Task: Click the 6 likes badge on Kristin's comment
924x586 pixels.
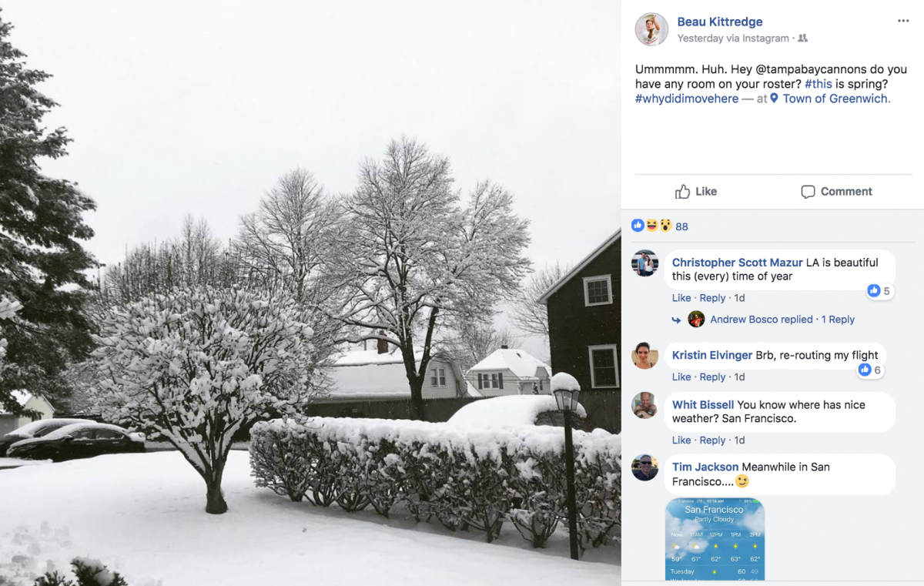Action: pyautogui.click(x=869, y=370)
